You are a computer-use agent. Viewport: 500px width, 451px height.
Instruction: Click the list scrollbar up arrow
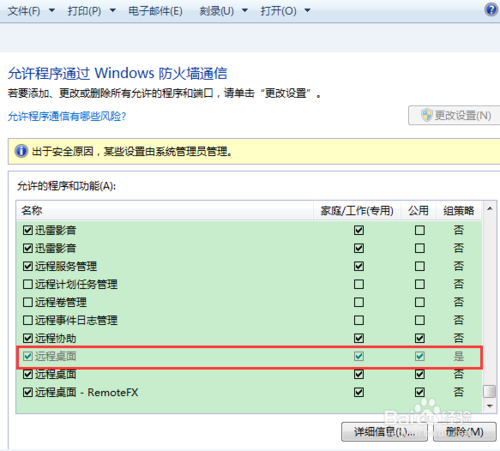coord(490,209)
